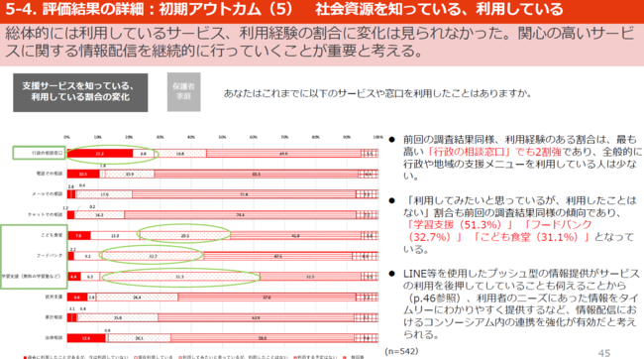Image resolution: width=644 pixels, height=359 pixels.
Task: Click the 就労支援 24.4 dotted bar segment
Action: (x=137, y=298)
